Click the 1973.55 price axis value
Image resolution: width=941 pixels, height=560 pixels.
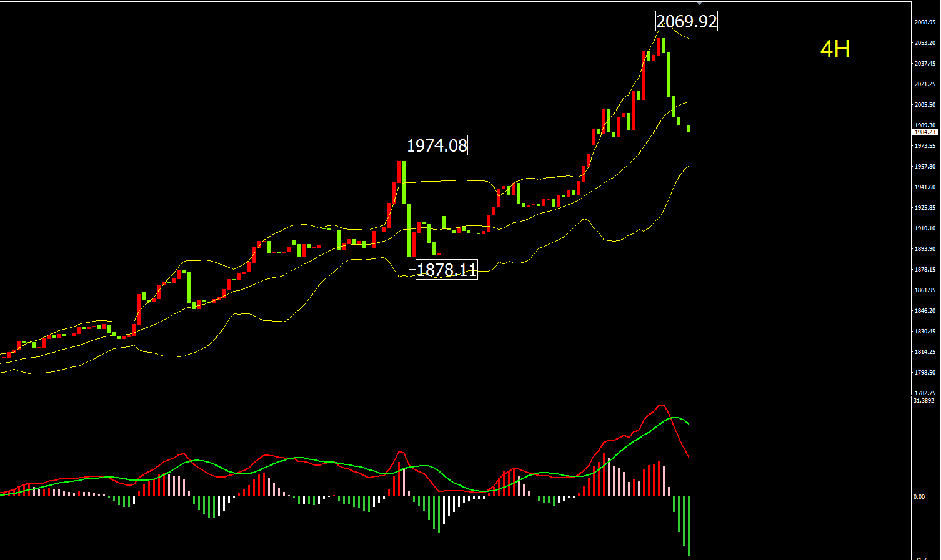925,146
